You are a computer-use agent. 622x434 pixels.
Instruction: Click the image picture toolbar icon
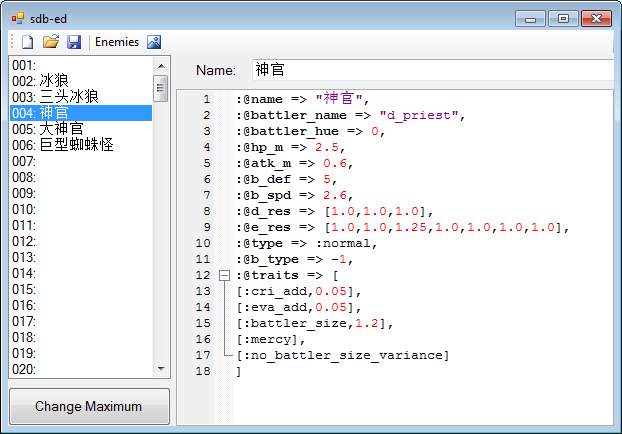[x=154, y=42]
